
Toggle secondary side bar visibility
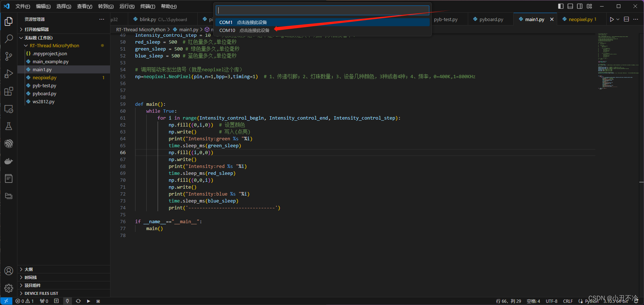click(580, 6)
